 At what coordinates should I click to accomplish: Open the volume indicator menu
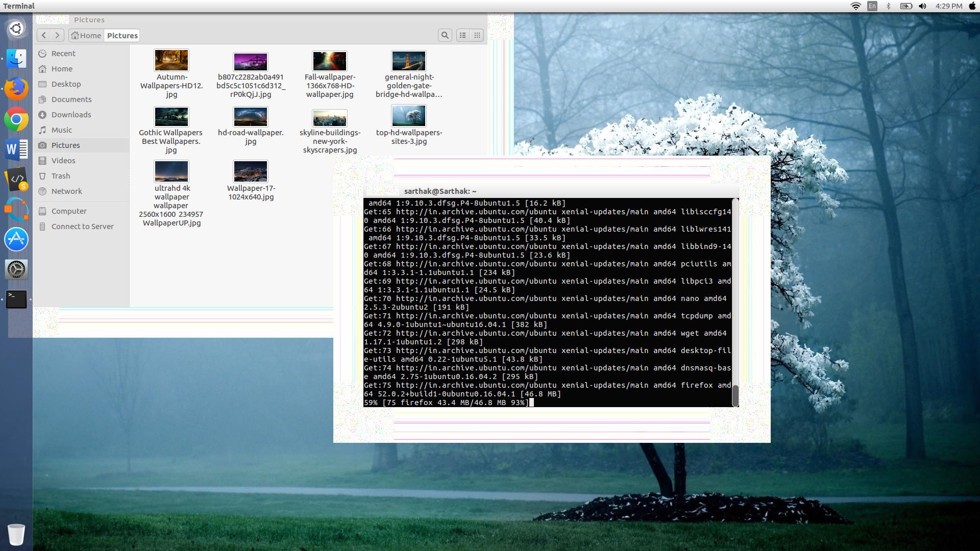[922, 6]
